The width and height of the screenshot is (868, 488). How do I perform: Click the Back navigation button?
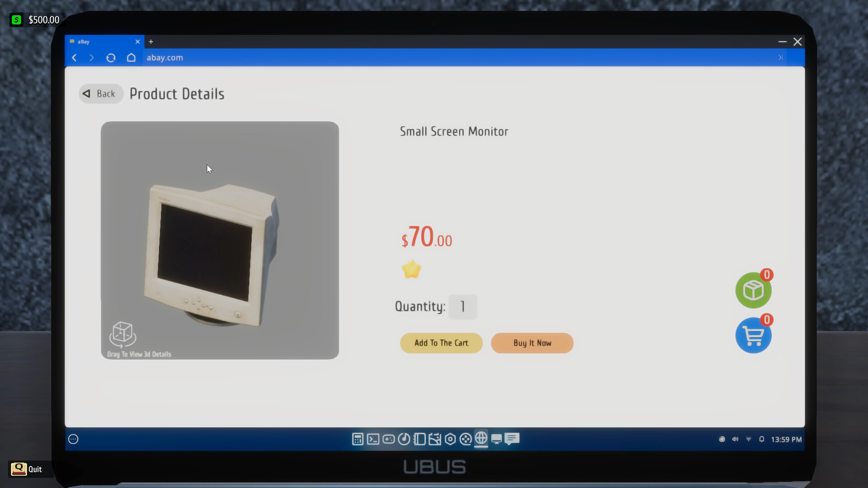point(100,94)
